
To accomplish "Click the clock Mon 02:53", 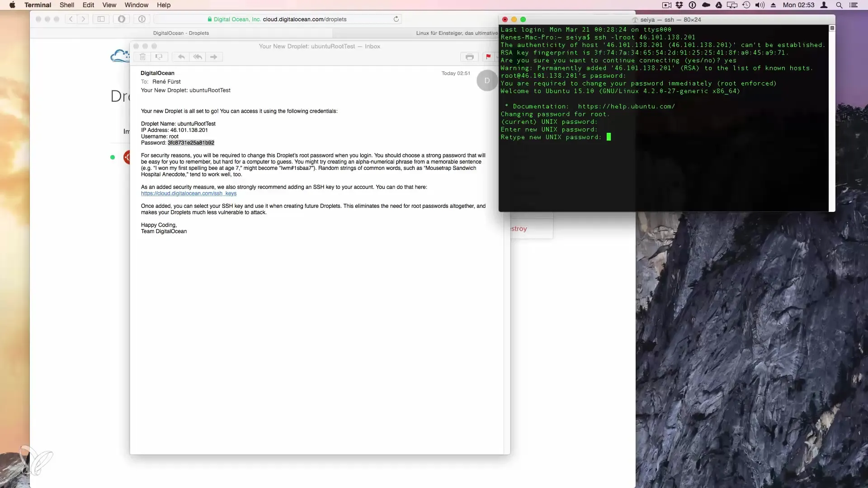I will (x=798, y=5).
